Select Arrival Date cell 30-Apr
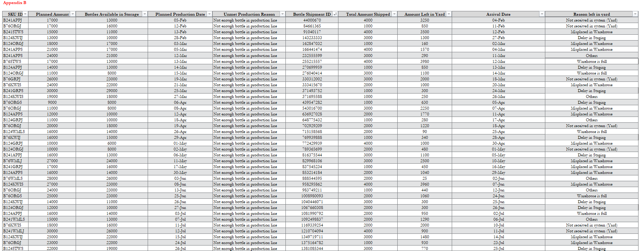Screen dimensions: 644x251 pos(499,143)
